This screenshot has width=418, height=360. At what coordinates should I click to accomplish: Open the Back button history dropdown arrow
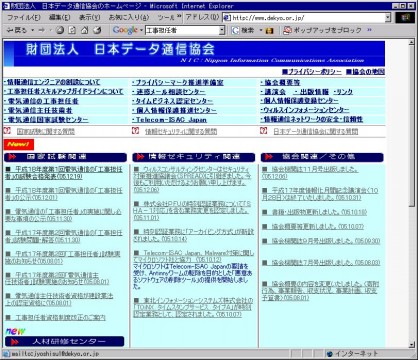click(x=33, y=30)
